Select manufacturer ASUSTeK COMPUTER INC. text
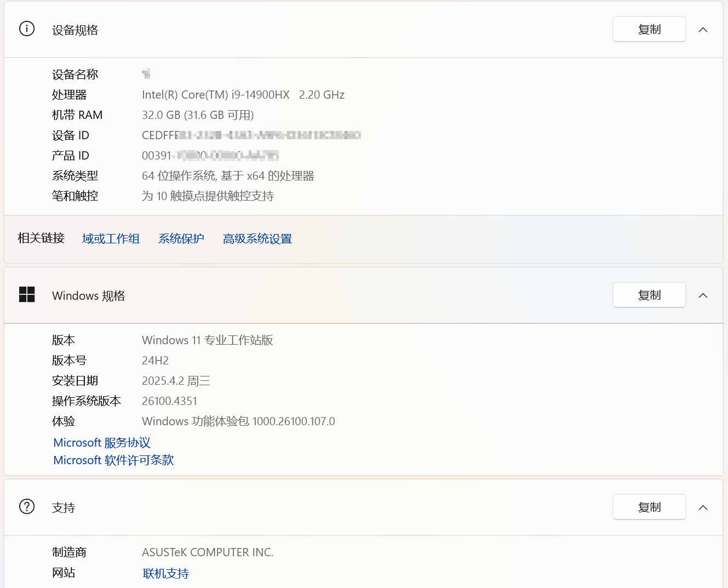The width and height of the screenshot is (728, 588). 208,552
